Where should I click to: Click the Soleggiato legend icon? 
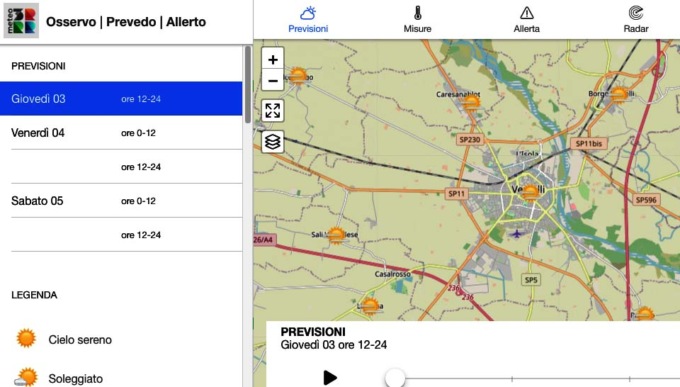coord(26,377)
